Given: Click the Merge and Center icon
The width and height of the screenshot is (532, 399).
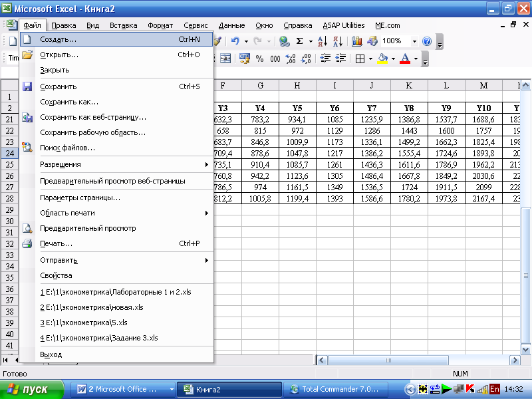Looking at the screenshot, I should [x=225, y=59].
